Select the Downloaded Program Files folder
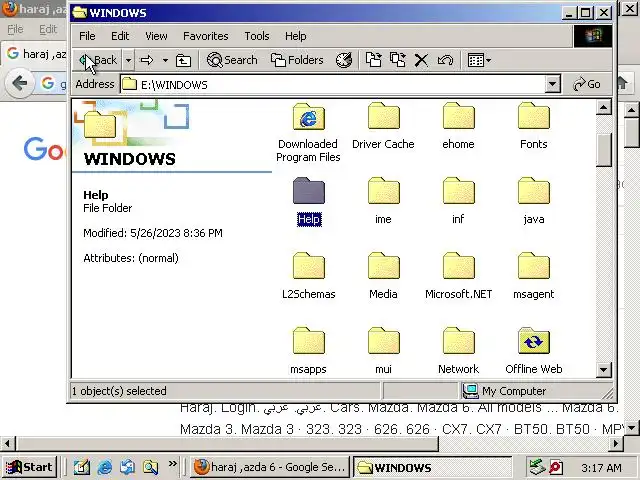The height and width of the screenshot is (480, 640). point(309,133)
